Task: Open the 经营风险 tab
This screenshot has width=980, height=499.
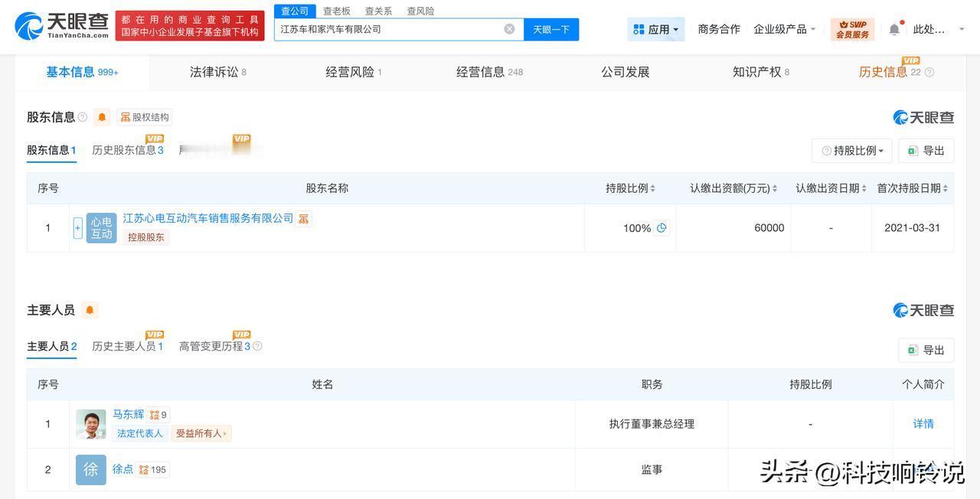Action: [354, 72]
